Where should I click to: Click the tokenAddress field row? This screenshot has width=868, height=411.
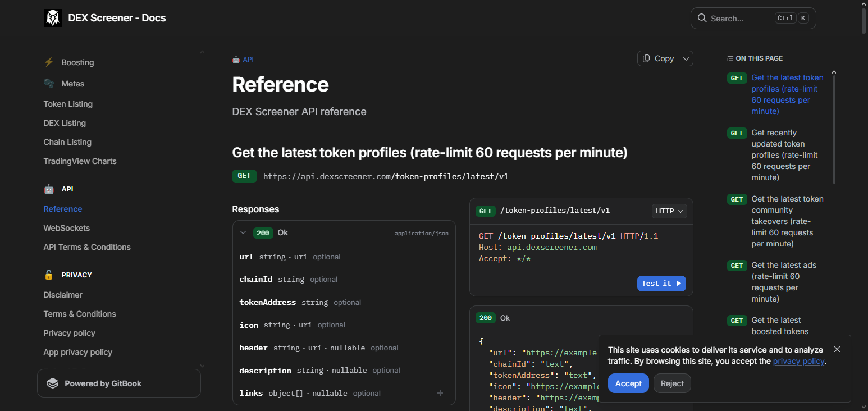(x=344, y=302)
